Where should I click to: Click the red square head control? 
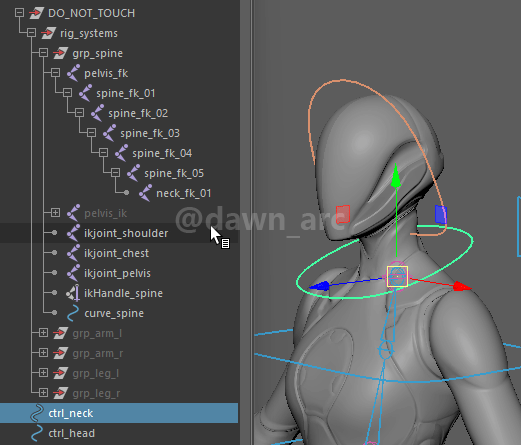tap(343, 214)
